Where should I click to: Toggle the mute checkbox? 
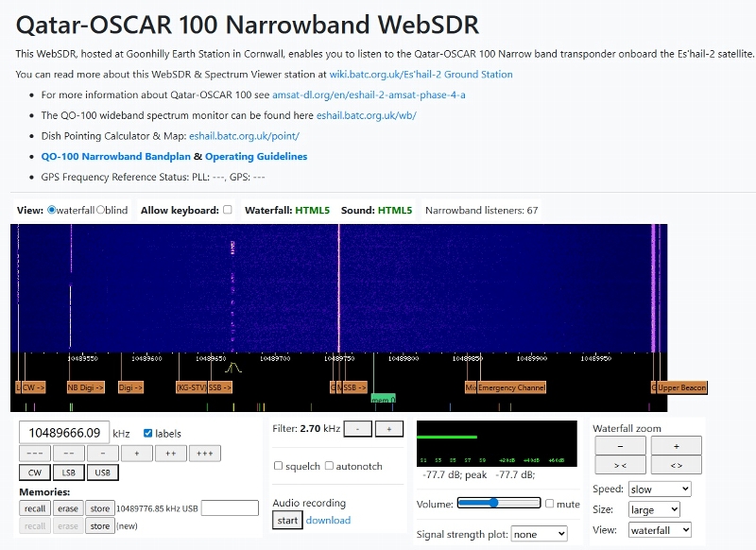550,504
